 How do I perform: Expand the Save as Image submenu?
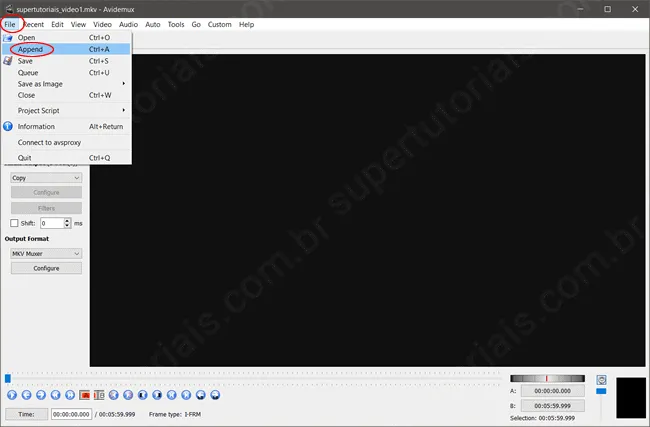pyautogui.click(x=66, y=84)
